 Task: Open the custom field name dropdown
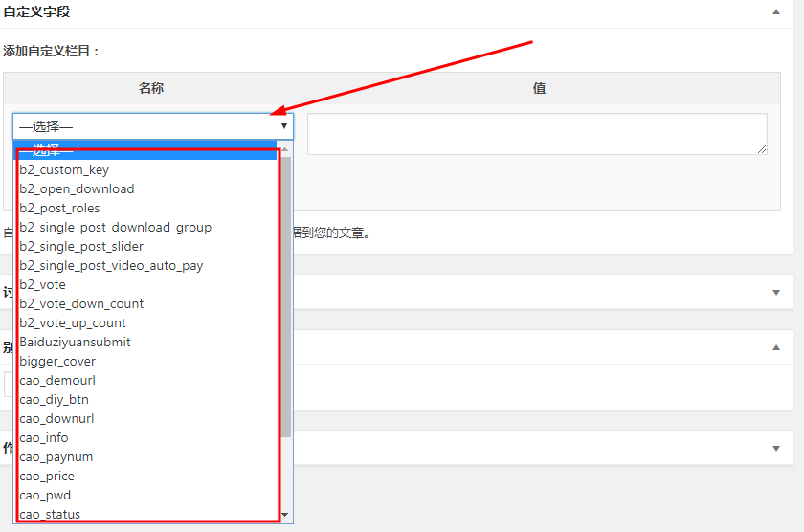tap(153, 126)
